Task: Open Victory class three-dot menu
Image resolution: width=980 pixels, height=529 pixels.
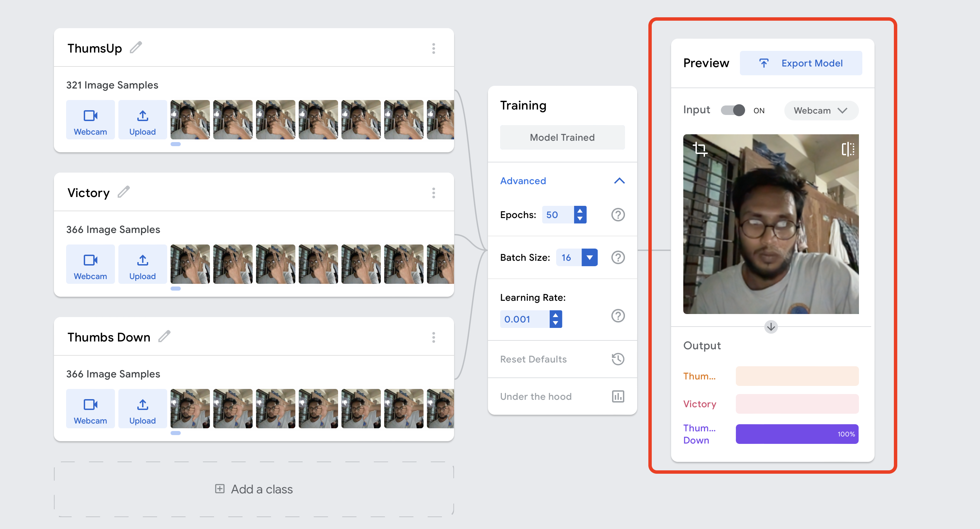Action: [x=433, y=193]
